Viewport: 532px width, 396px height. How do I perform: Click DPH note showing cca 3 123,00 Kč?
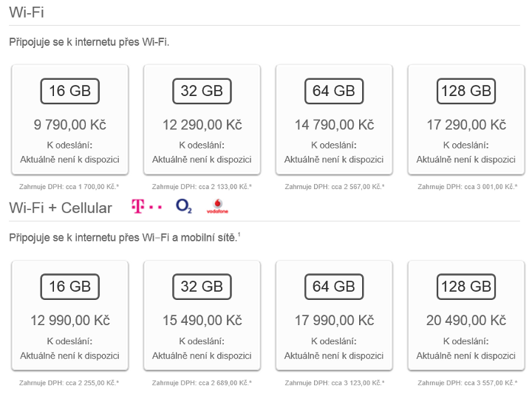point(333,383)
